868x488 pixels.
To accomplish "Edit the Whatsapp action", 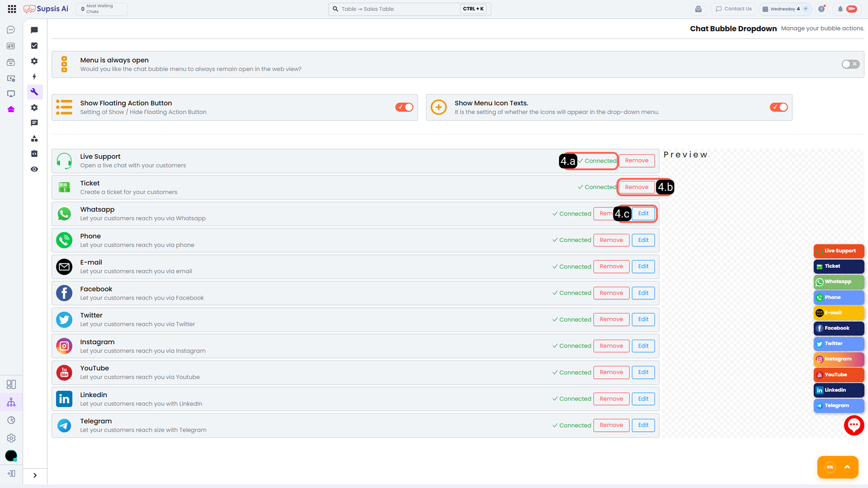I will pos(643,213).
